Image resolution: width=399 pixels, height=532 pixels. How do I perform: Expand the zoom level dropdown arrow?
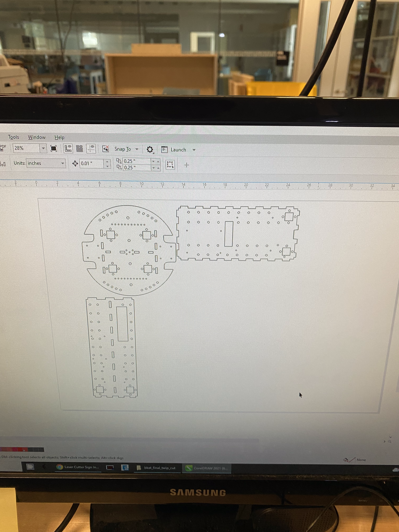tap(43, 148)
